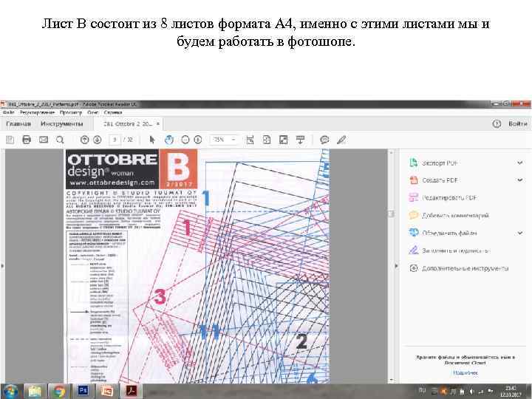The image size is (532, 399).
Task: Click the Read mode toolbar icon
Action: click(x=300, y=140)
